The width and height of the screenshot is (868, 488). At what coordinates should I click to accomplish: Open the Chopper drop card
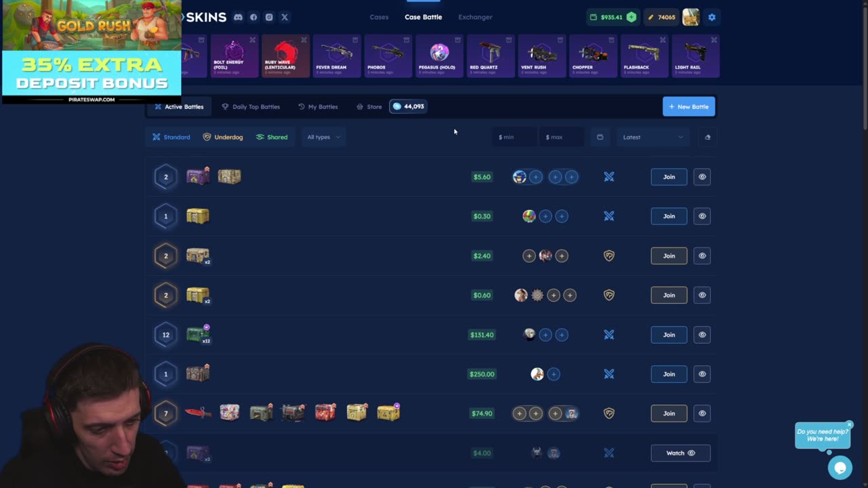click(593, 56)
